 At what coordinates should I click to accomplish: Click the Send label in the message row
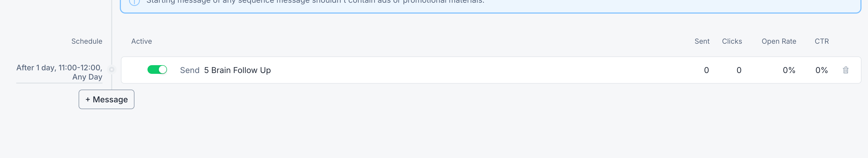coord(190,70)
